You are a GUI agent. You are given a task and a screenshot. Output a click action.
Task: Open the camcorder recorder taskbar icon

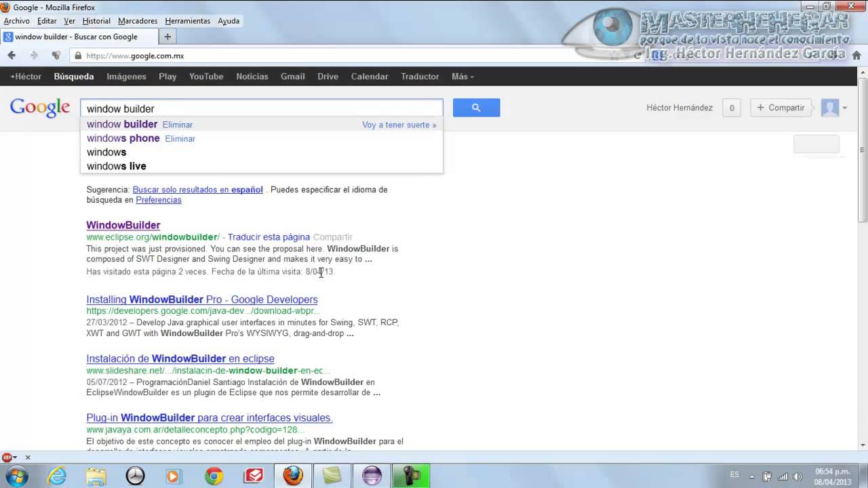411,476
